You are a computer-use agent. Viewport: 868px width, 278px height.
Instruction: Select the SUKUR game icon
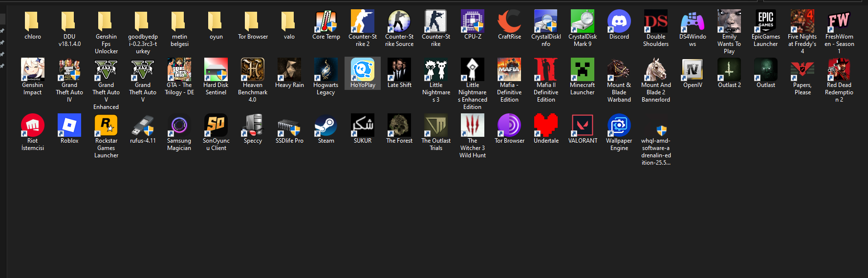(363, 125)
